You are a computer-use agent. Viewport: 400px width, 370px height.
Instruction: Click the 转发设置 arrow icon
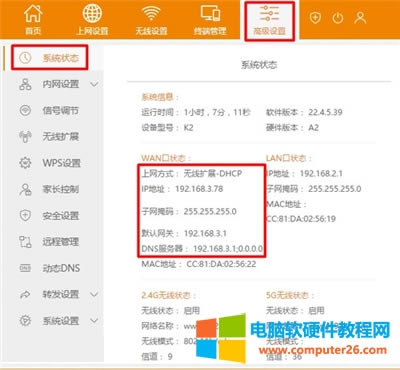[x=25, y=294]
